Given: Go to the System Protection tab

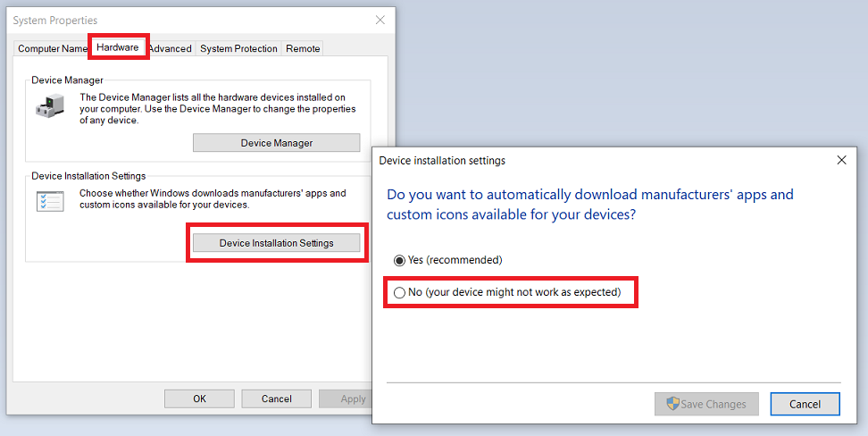Looking at the screenshot, I should [238, 48].
